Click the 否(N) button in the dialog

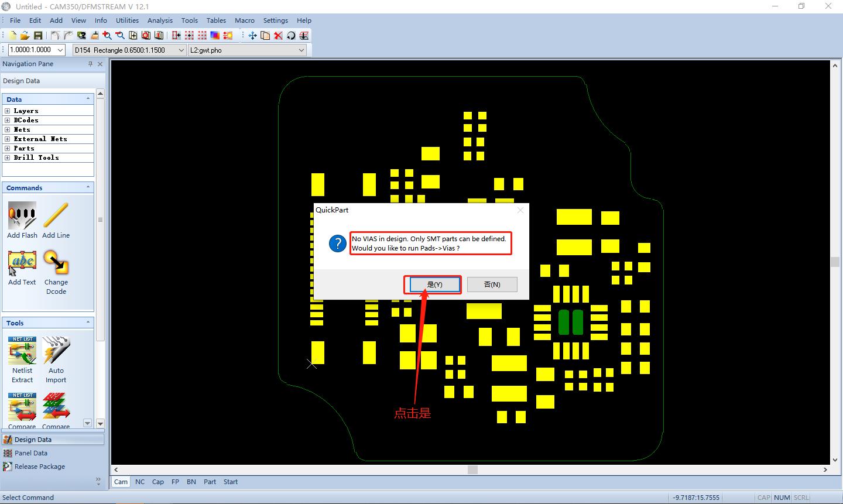(492, 284)
